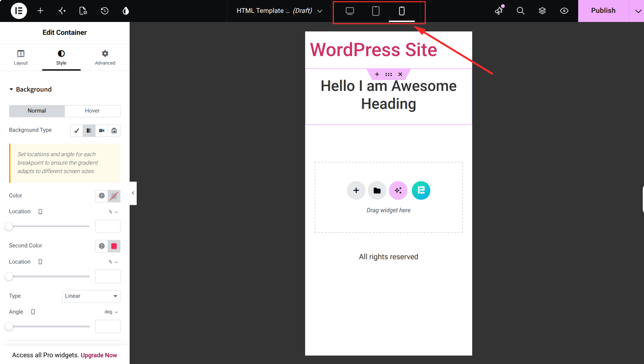
Task: Open the Structure layers icon
Action: click(x=542, y=11)
